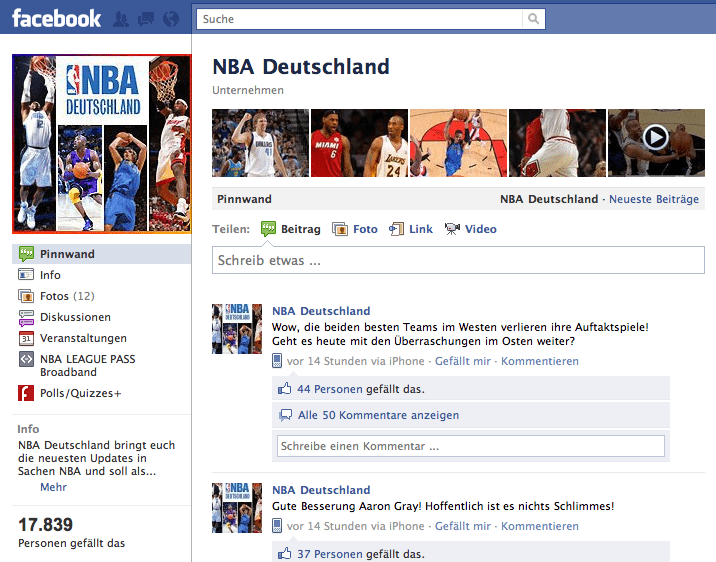Click the Fotos icon in sidebar
716x562 pixels.
point(26,296)
